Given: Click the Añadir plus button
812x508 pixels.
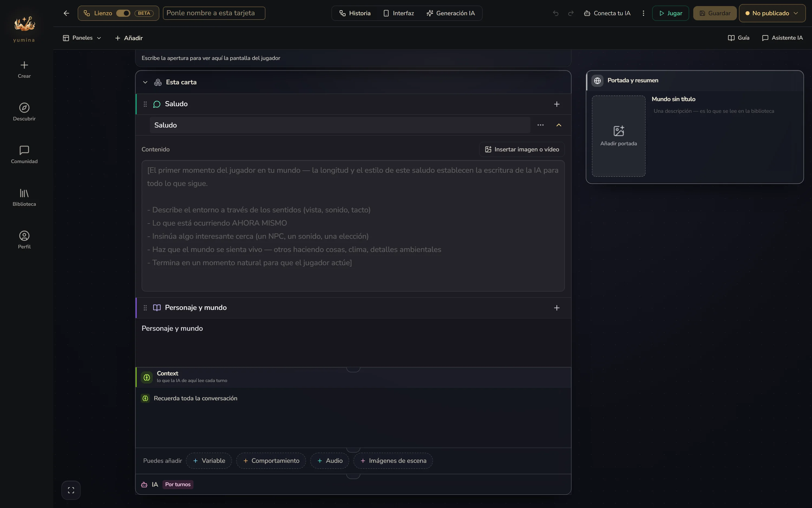Looking at the screenshot, I should point(129,38).
